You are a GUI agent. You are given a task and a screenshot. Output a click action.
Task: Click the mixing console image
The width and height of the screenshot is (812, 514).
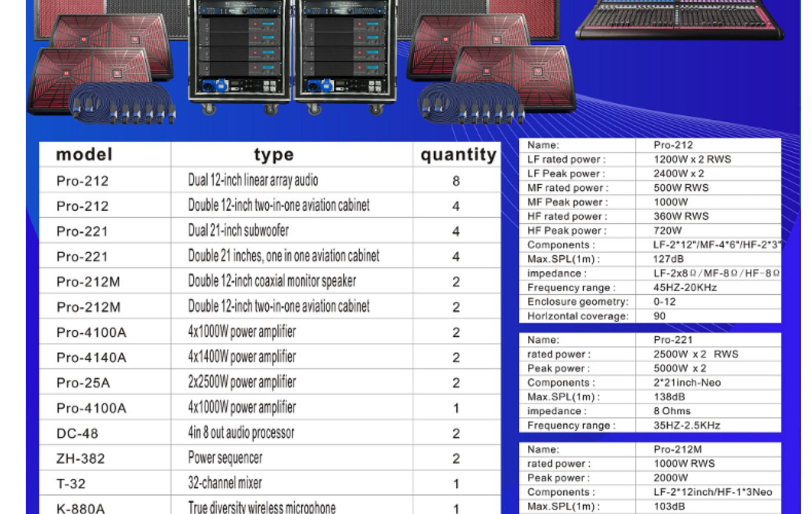(x=679, y=20)
